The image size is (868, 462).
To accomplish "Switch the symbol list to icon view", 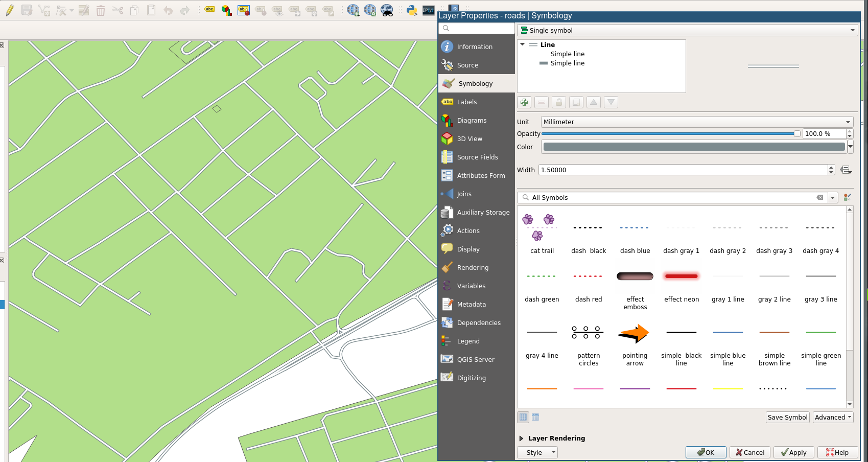I will pyautogui.click(x=523, y=417).
